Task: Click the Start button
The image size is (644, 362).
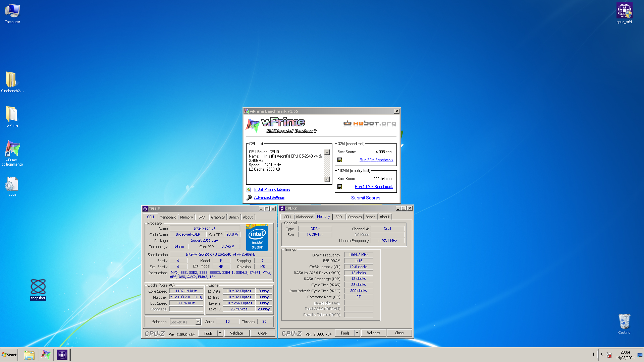Action: pyautogui.click(x=9, y=355)
